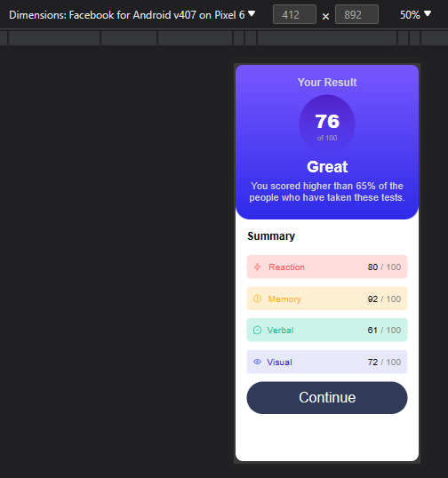
Task: Click the Visual eye icon
Action: [x=257, y=362]
